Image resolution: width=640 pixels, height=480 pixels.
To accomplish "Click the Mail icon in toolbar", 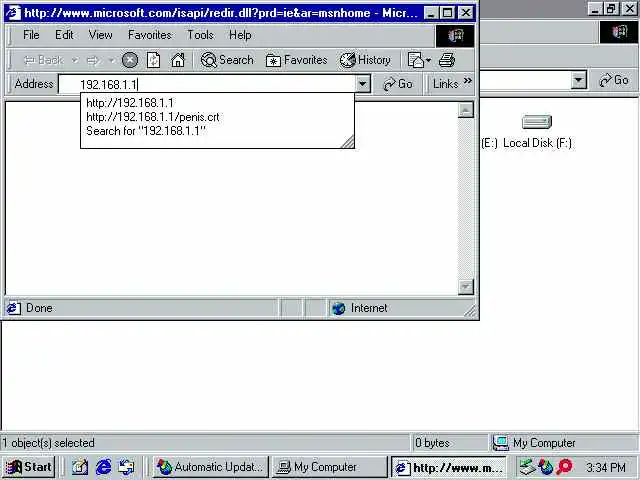I will pyautogui.click(x=416, y=60).
